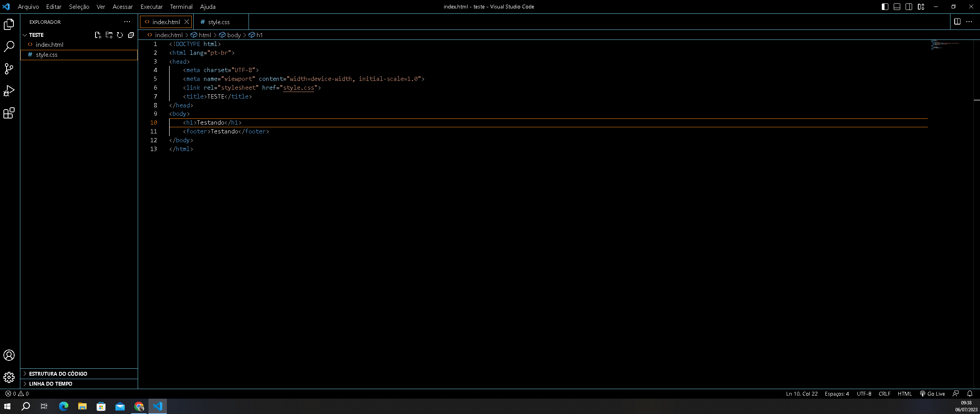Open the Acessar menu
The width and height of the screenshot is (980, 414).
[x=122, y=7]
